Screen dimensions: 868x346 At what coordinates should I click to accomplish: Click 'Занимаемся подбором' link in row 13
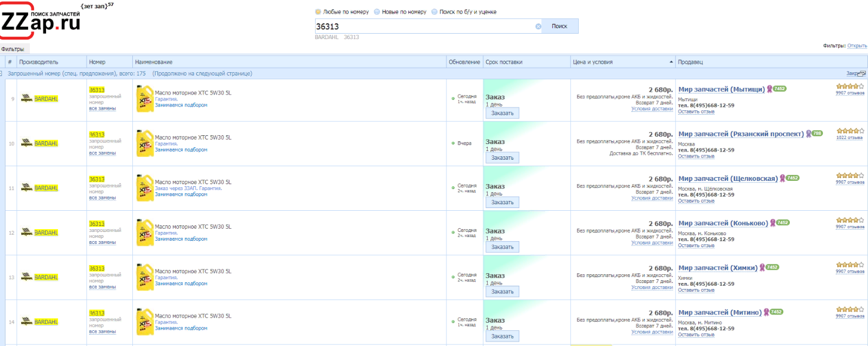pos(181,284)
